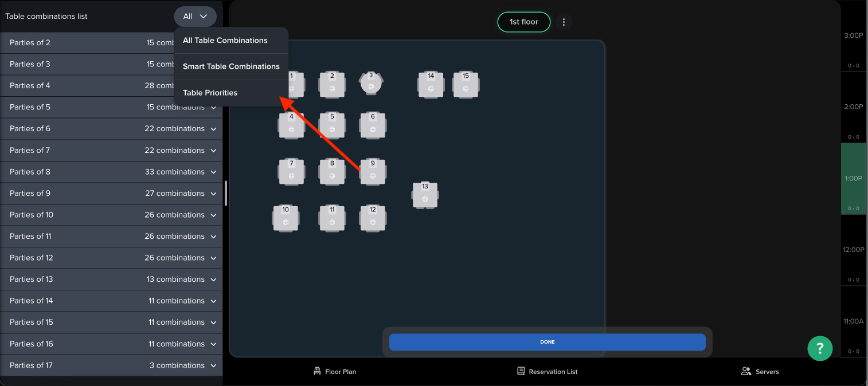The width and height of the screenshot is (868, 386).
Task: Click table 3 round table icon
Action: click(371, 84)
